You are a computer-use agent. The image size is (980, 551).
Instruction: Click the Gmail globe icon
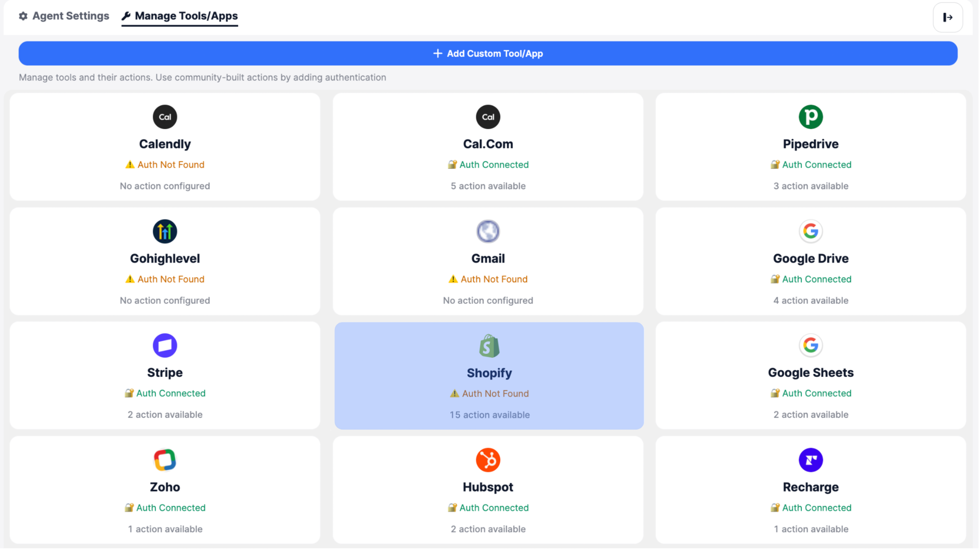point(488,231)
